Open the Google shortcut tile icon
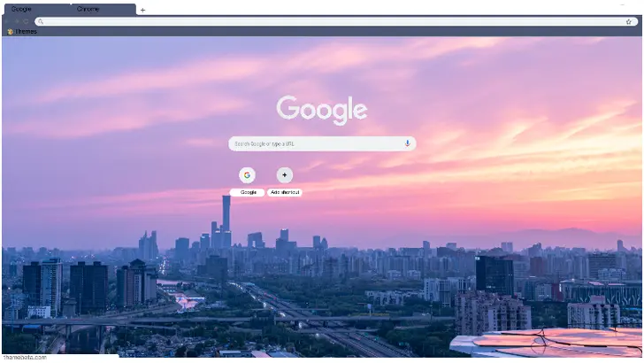Screen dimensions: 644x363 coord(247,175)
